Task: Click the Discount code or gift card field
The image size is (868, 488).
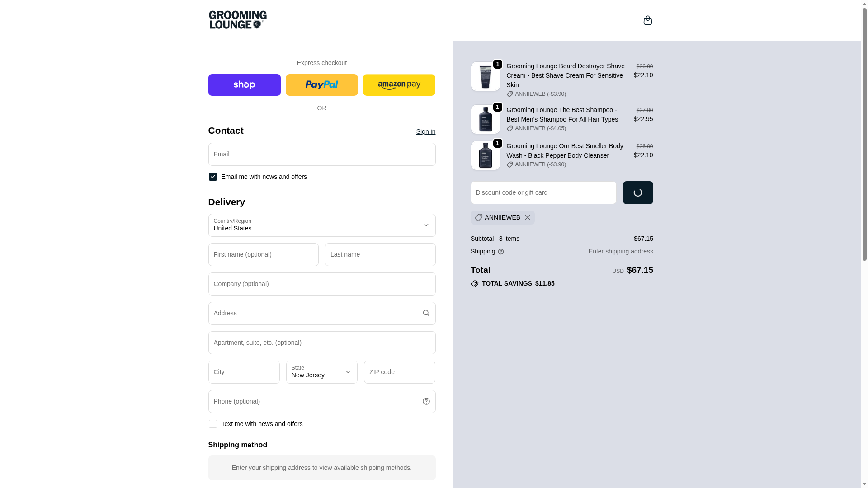Action: [543, 192]
